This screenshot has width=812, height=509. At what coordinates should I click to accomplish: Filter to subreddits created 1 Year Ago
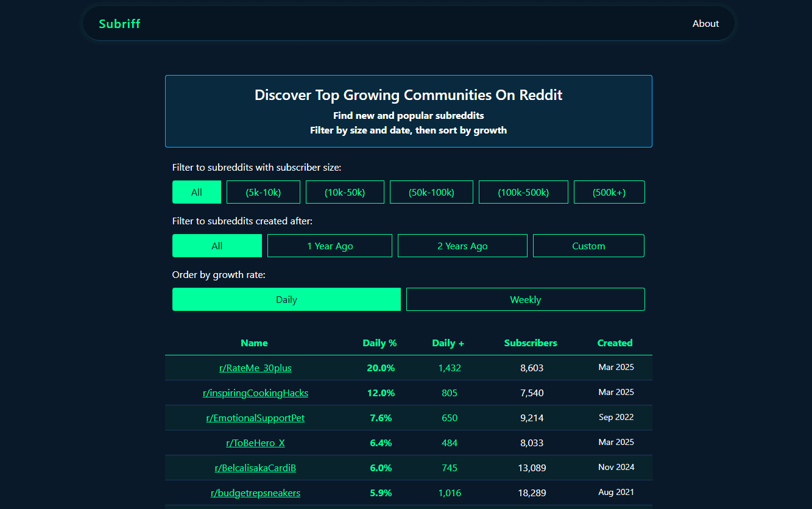pos(330,245)
